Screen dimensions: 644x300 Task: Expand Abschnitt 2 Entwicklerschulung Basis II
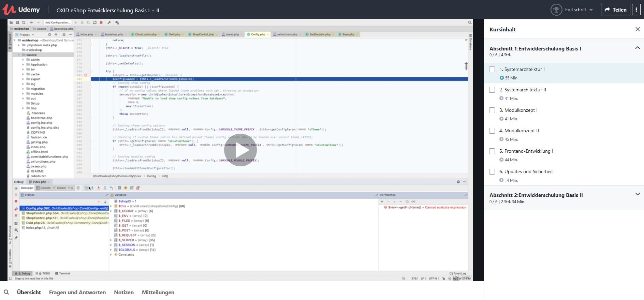[637, 194]
